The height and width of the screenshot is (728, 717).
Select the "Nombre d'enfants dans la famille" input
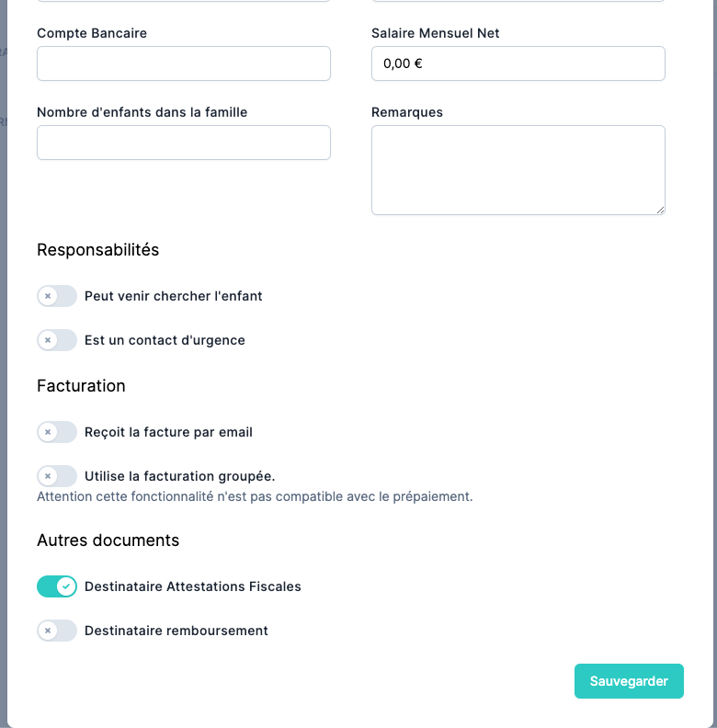coord(184,142)
